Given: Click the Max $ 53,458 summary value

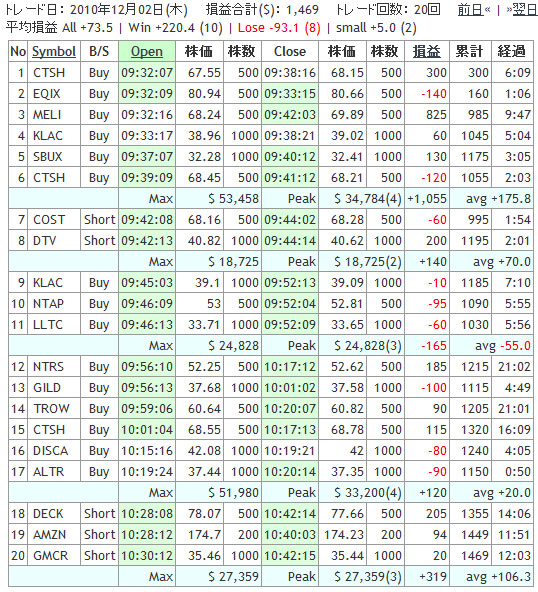Looking at the screenshot, I should coord(233,198).
